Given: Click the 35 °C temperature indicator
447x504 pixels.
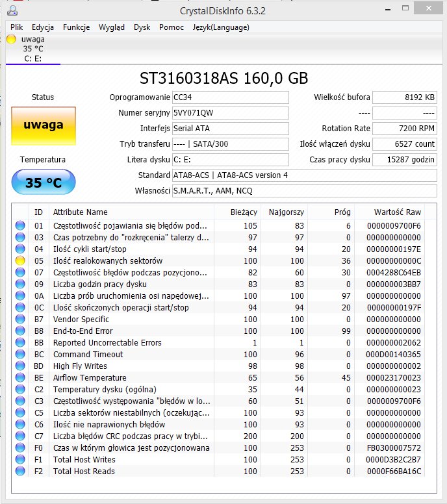Looking at the screenshot, I should (44, 183).
